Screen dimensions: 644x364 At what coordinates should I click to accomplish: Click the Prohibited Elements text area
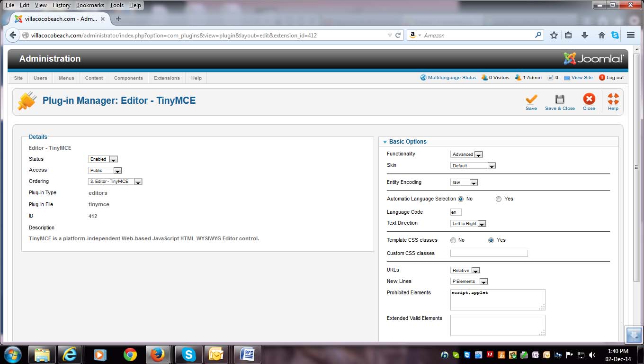point(498,300)
